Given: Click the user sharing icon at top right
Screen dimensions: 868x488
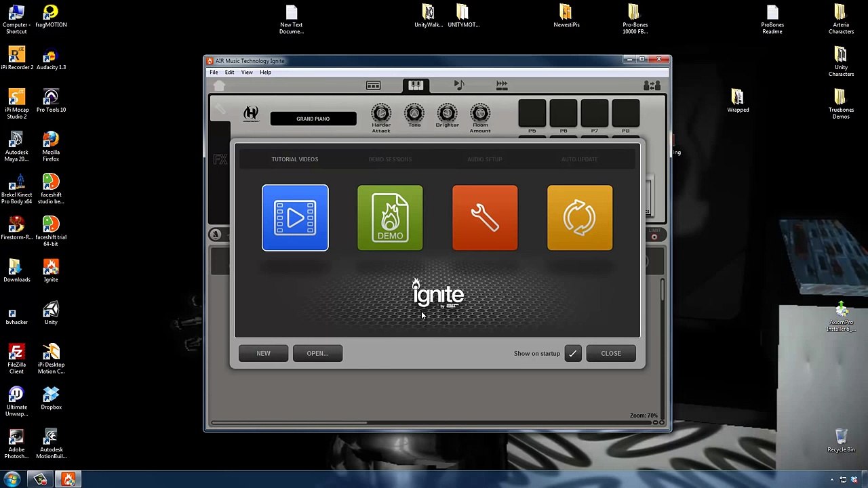Looking at the screenshot, I should click(x=652, y=85).
